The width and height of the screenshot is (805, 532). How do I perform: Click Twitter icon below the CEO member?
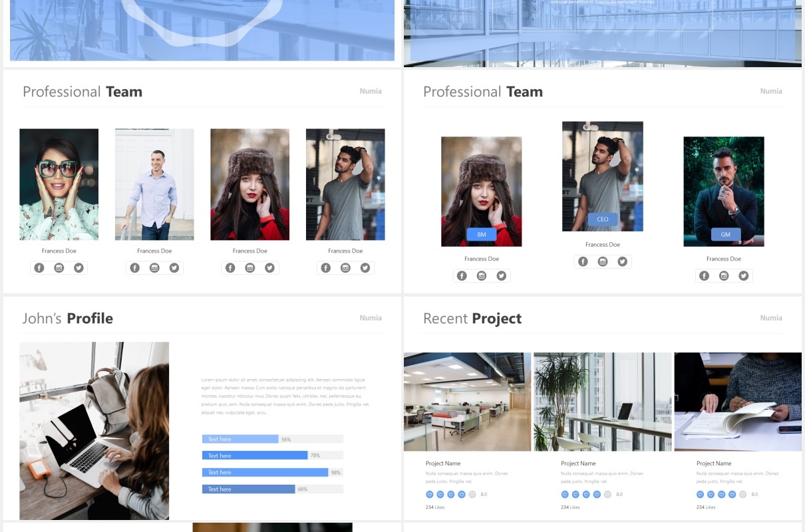(x=623, y=262)
